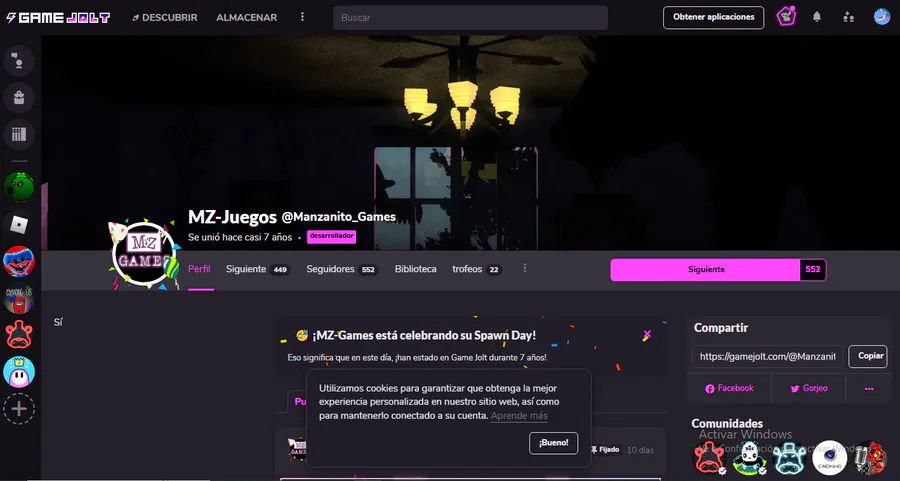This screenshot has height=481, width=900.
Task: Accept cookies with ¡Bueno! button
Action: point(553,443)
